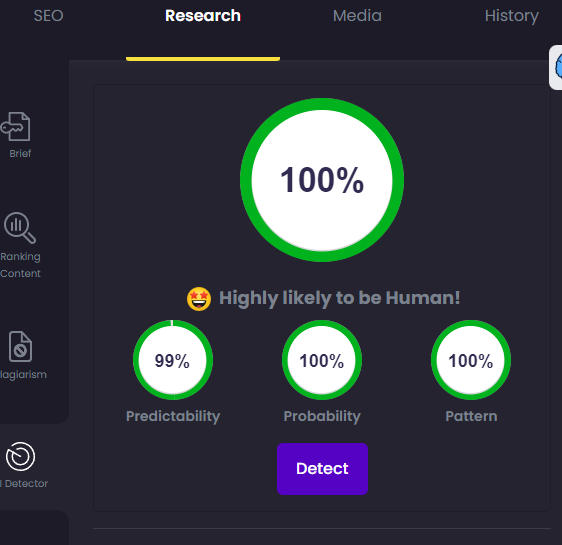562x545 pixels.
Task: Click the blue brain icon at right edge
Action: coord(557,67)
